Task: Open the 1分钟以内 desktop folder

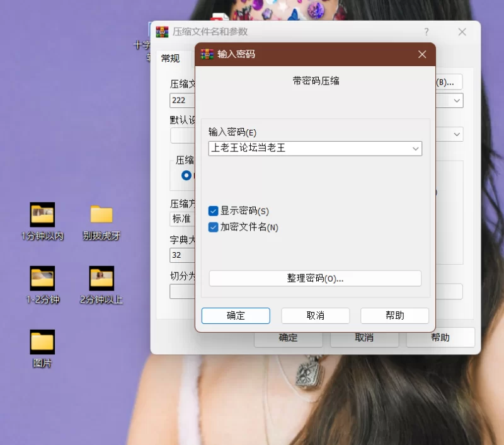Action: pyautogui.click(x=42, y=216)
